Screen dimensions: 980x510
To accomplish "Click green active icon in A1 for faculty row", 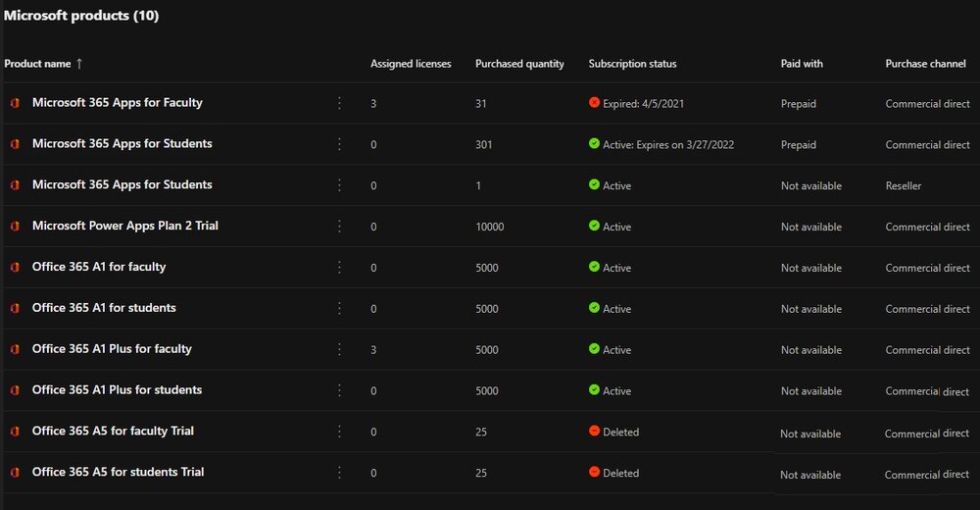I will pyautogui.click(x=594, y=267).
